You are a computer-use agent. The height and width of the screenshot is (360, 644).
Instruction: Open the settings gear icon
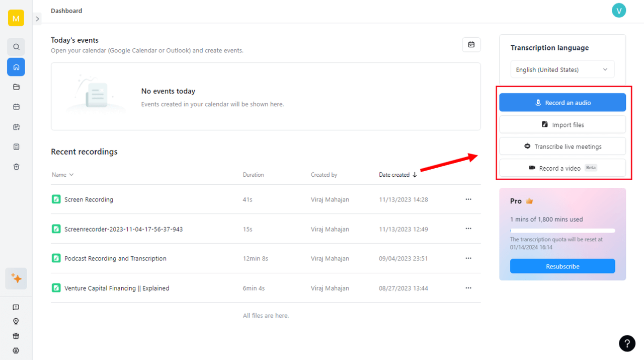click(16, 350)
